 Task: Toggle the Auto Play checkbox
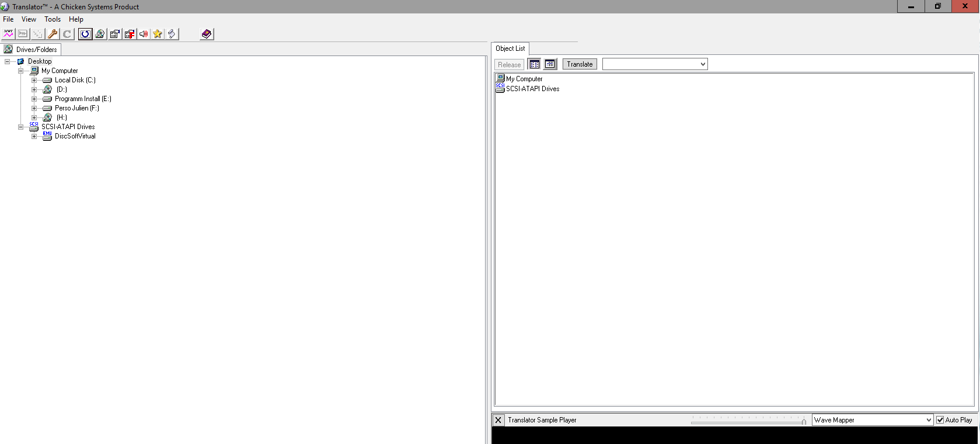(940, 420)
